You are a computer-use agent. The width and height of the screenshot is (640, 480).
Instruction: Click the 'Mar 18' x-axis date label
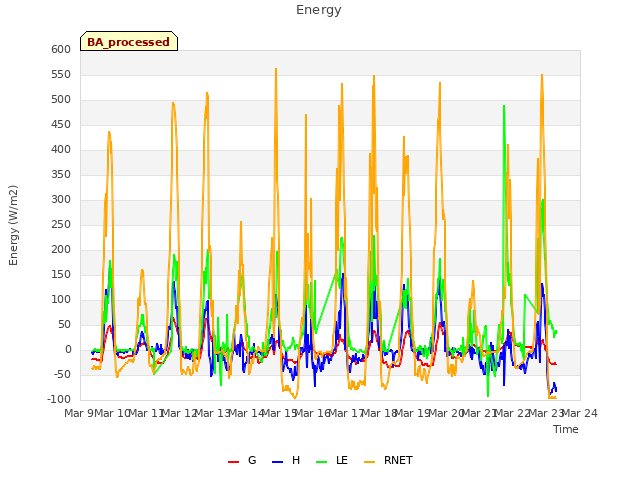pos(379,413)
